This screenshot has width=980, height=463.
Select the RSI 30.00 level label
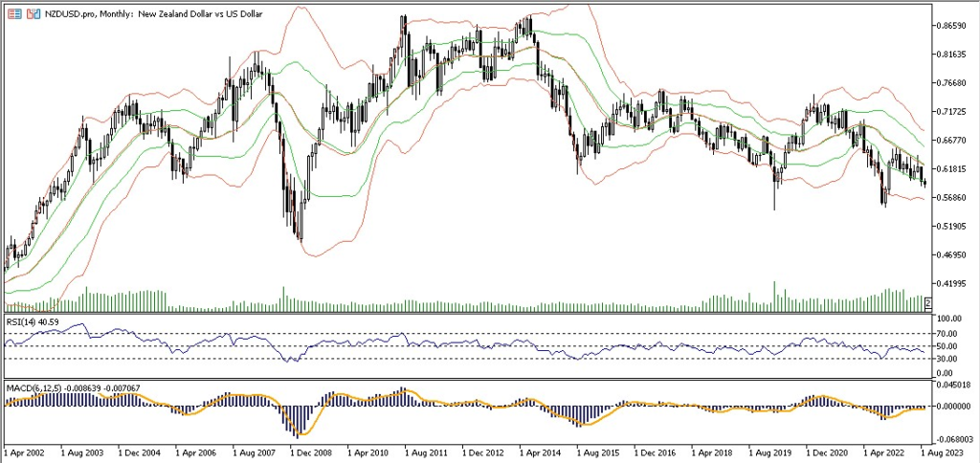point(949,359)
